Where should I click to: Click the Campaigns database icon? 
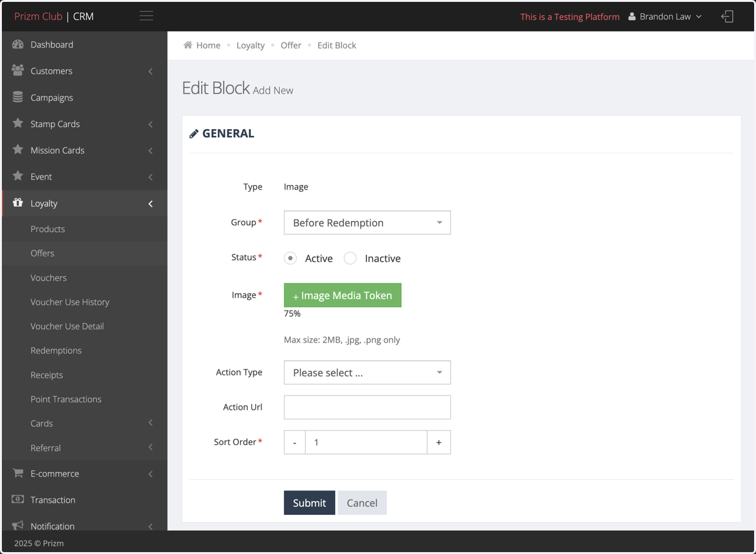coord(18,97)
